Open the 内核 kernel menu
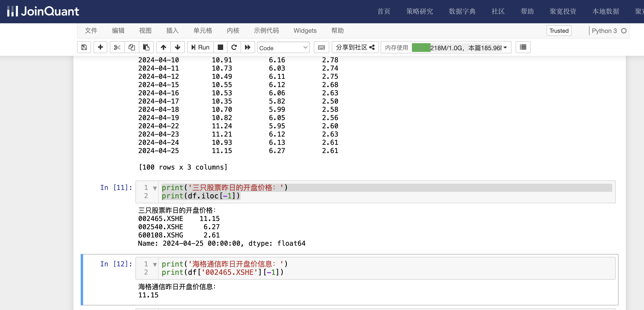 pyautogui.click(x=233, y=31)
